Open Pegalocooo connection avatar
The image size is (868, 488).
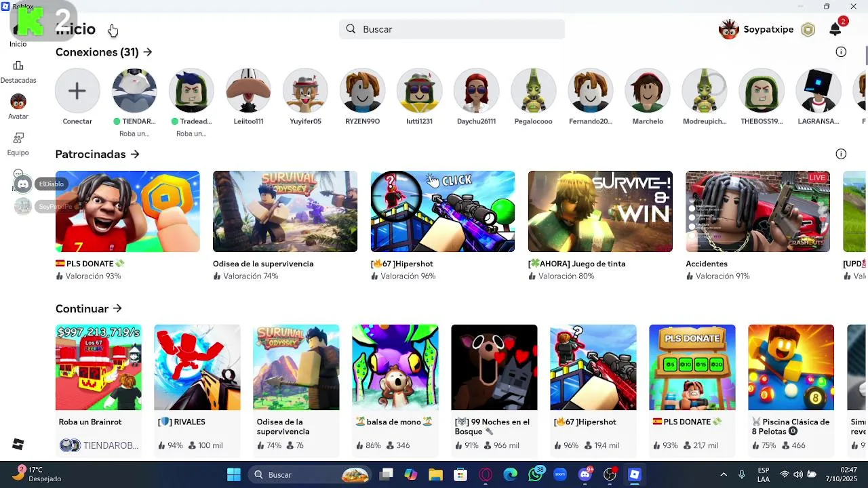click(533, 90)
